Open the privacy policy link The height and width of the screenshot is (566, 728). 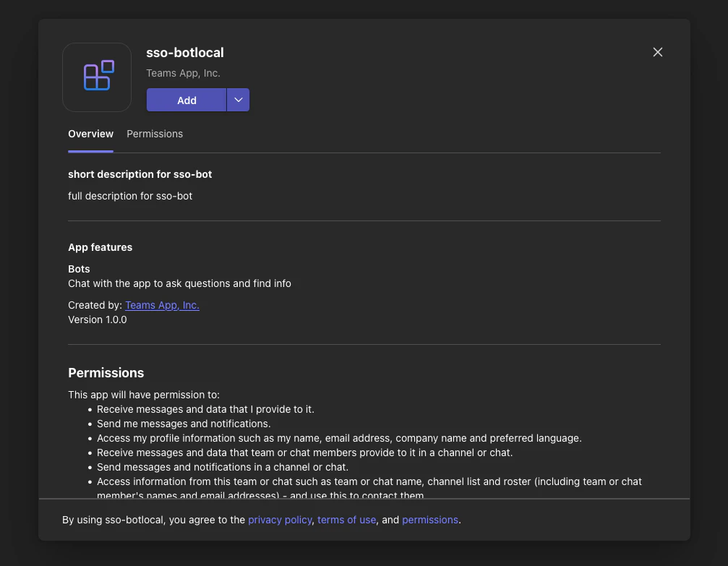280,520
